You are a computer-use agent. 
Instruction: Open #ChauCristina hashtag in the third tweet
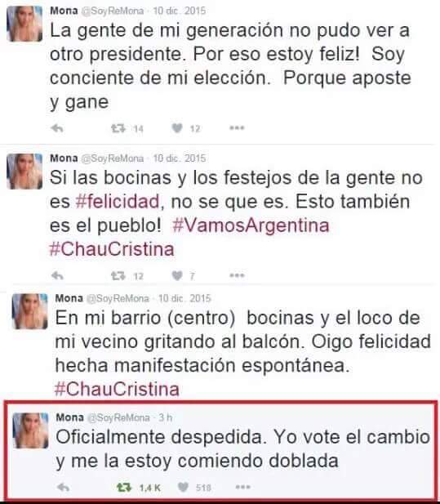117,389
